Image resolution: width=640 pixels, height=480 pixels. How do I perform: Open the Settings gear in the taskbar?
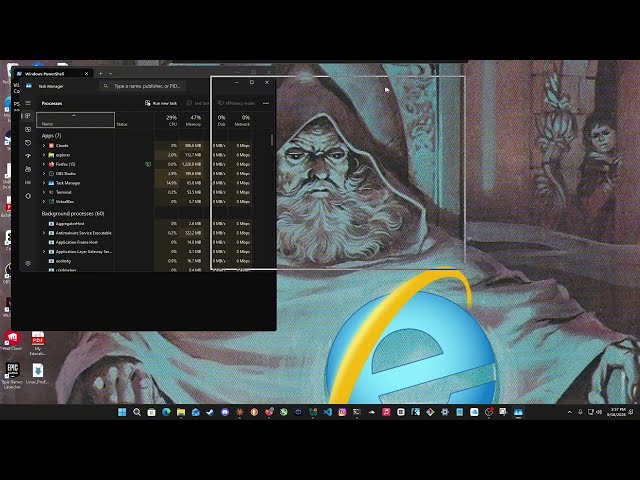coord(445,412)
